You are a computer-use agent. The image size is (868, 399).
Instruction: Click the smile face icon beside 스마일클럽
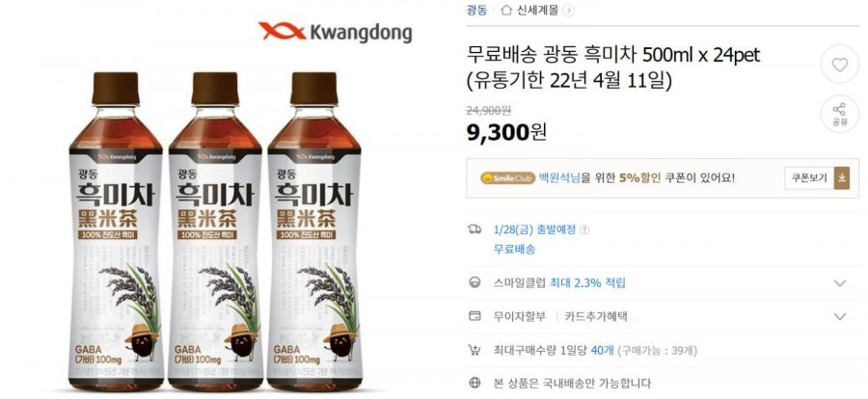[x=475, y=282]
